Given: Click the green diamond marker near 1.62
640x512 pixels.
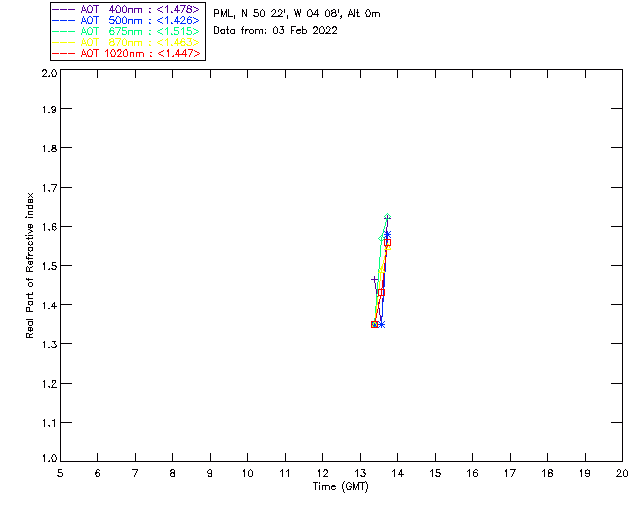Looking at the screenshot, I should 387,216.
